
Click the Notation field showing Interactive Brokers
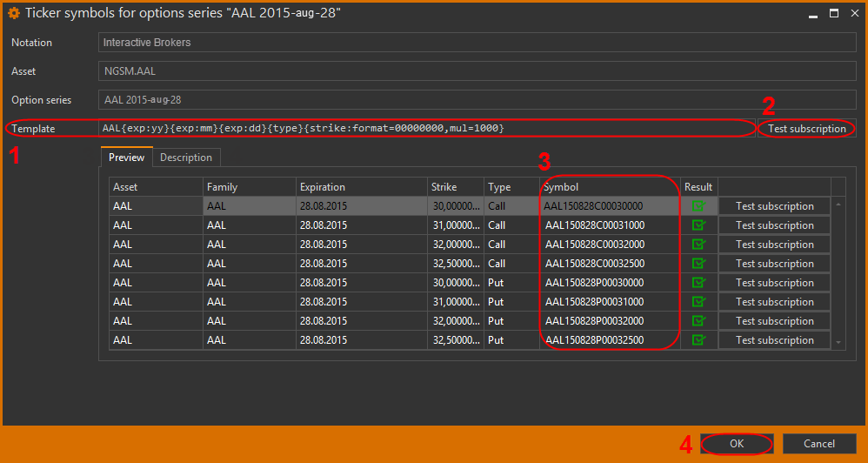478,43
